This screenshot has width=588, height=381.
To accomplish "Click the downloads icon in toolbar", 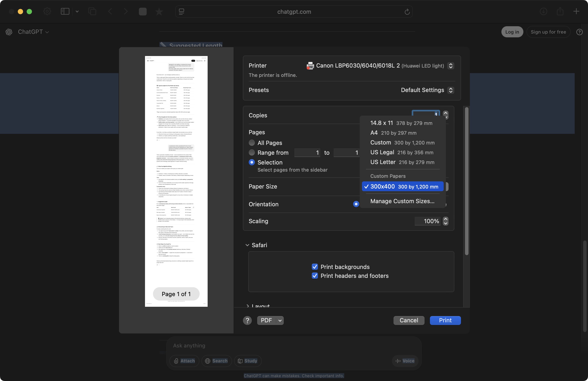I will [543, 11].
